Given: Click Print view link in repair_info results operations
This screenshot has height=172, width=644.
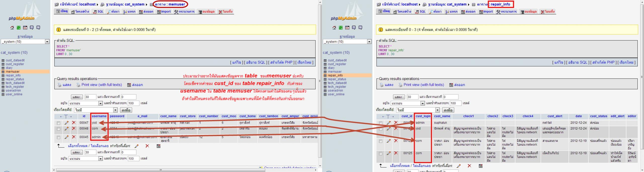Looking at the screenshot, I should pos(424,85).
